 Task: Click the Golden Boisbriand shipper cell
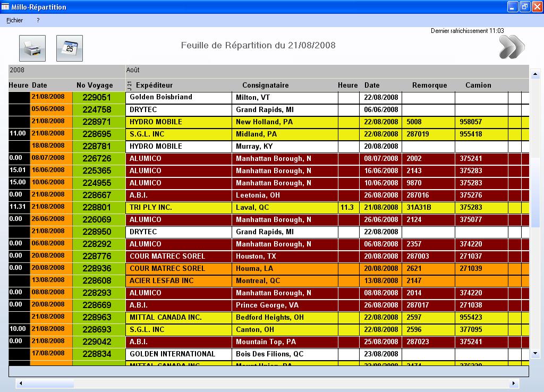[x=178, y=98]
